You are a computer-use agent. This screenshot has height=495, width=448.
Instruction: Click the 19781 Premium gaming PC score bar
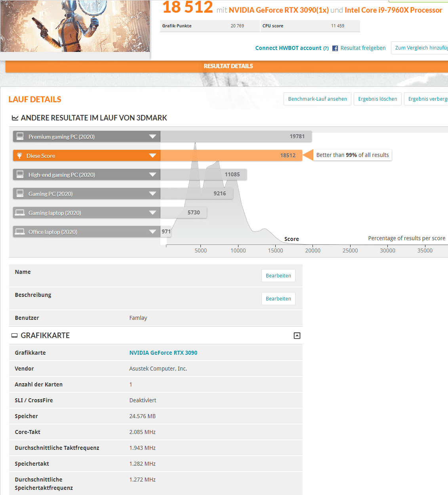(x=236, y=137)
